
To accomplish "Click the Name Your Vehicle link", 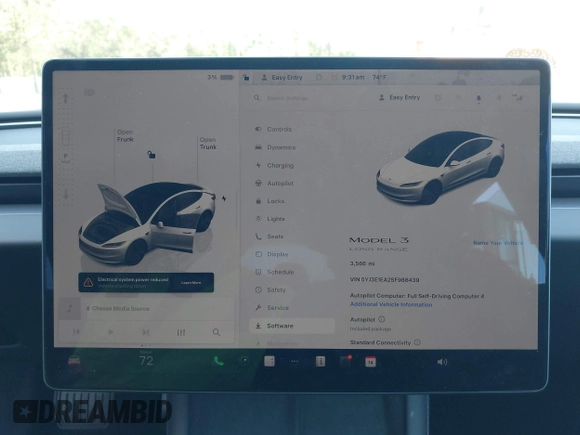I will tap(498, 243).
